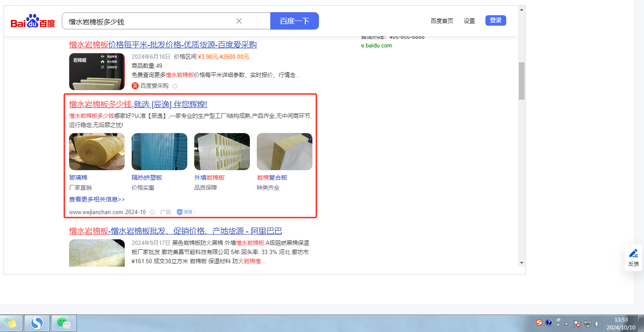Image resolution: width=644 pixels, height=332 pixels.
Task: Click the scrollbar down arrow
Action: (521, 263)
